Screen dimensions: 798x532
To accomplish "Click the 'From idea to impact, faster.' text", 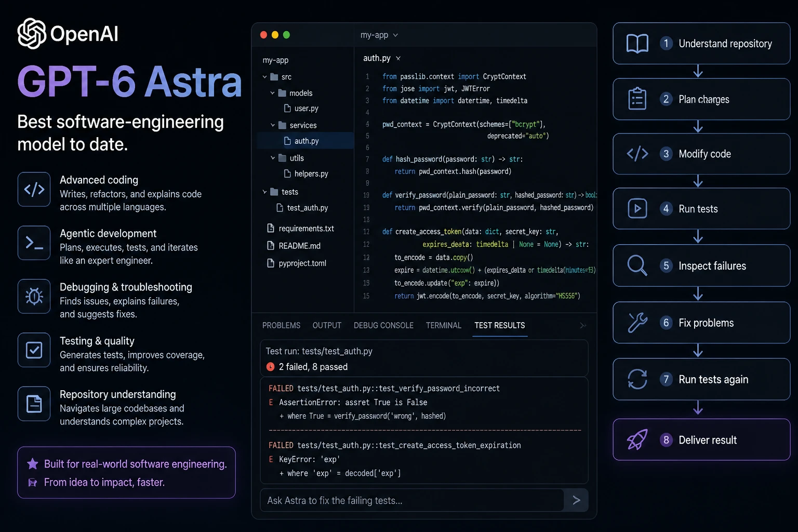I will pos(104,482).
